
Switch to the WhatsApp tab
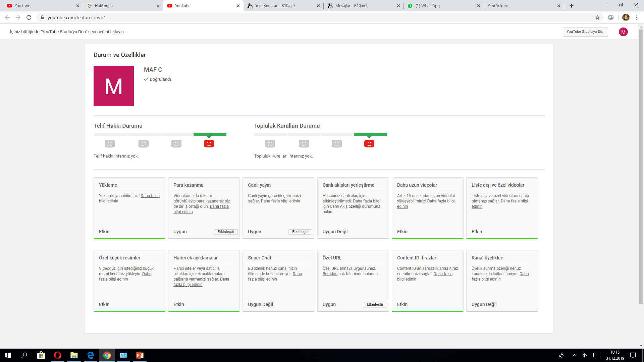click(x=443, y=6)
